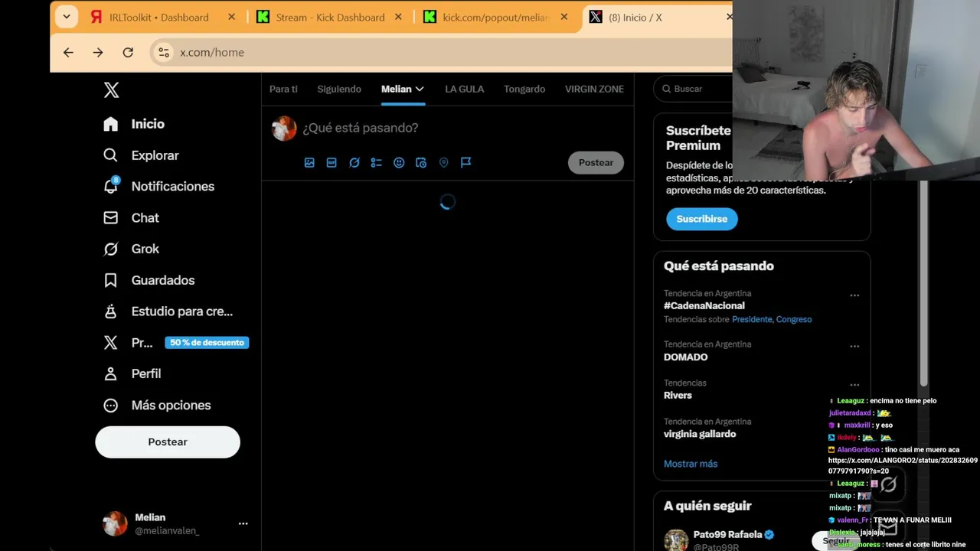Click the flag icon in composer

465,162
